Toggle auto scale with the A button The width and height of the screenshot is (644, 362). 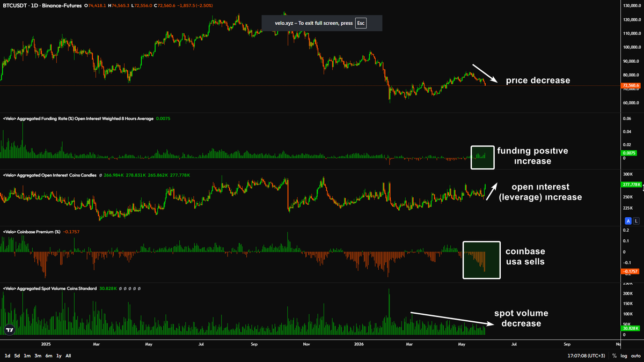click(628, 221)
